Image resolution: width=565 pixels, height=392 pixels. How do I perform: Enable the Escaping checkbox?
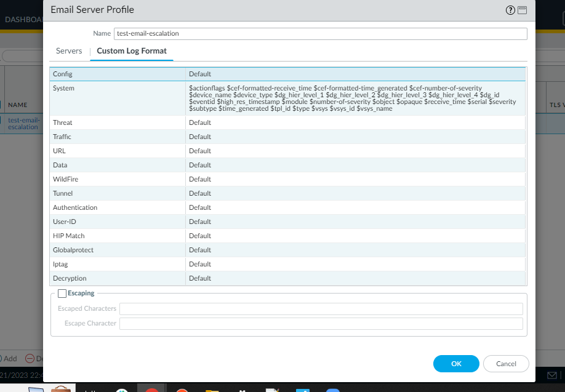click(x=62, y=294)
